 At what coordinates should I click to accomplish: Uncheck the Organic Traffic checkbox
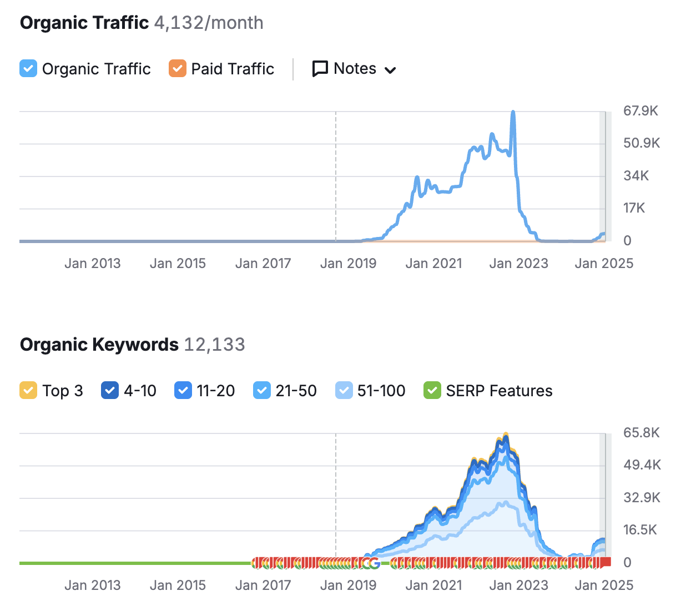point(28,69)
